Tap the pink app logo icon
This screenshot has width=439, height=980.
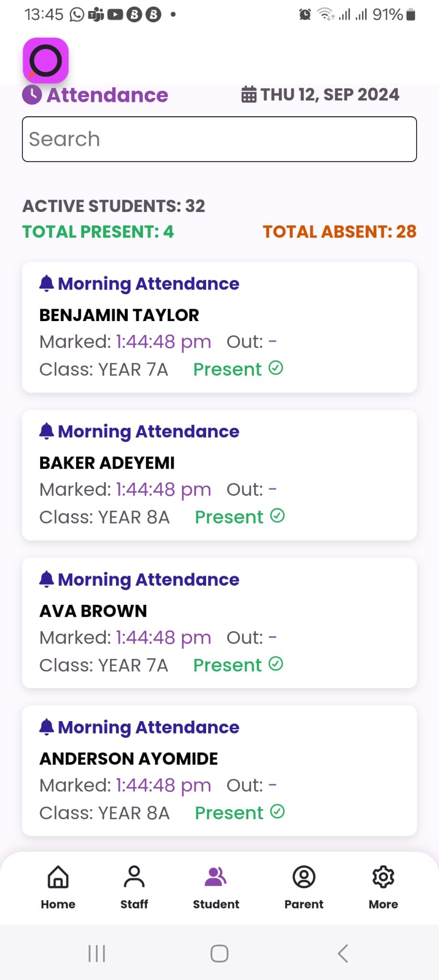(45, 60)
